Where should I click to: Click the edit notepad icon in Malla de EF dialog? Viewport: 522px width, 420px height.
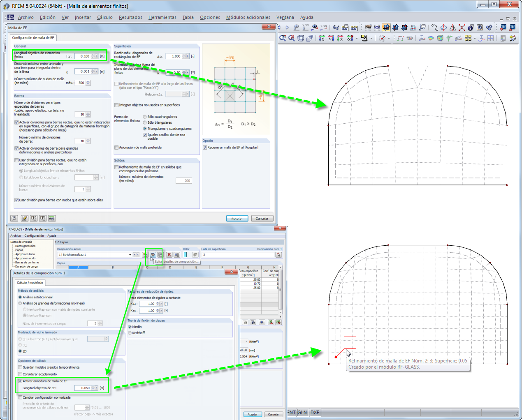pyautogui.click(x=24, y=218)
